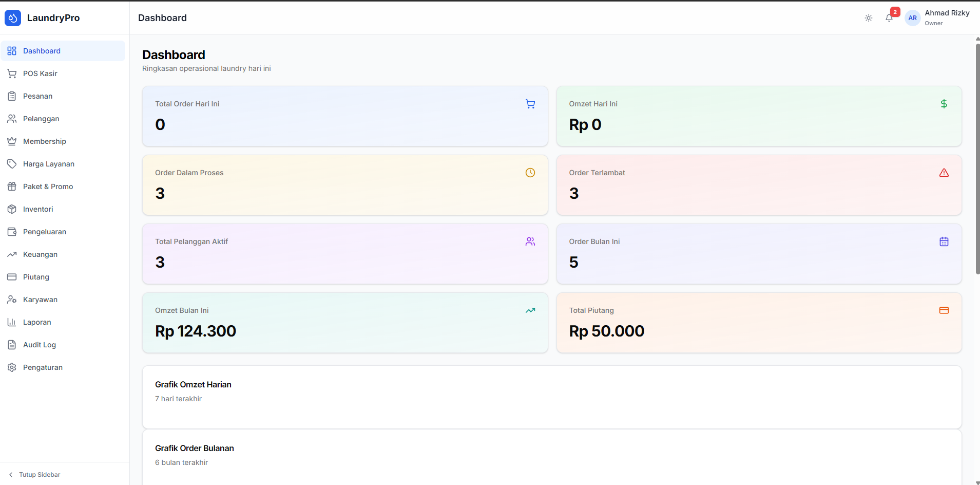
Task: Click the Paket & Promo gift icon
Action: (x=12, y=186)
